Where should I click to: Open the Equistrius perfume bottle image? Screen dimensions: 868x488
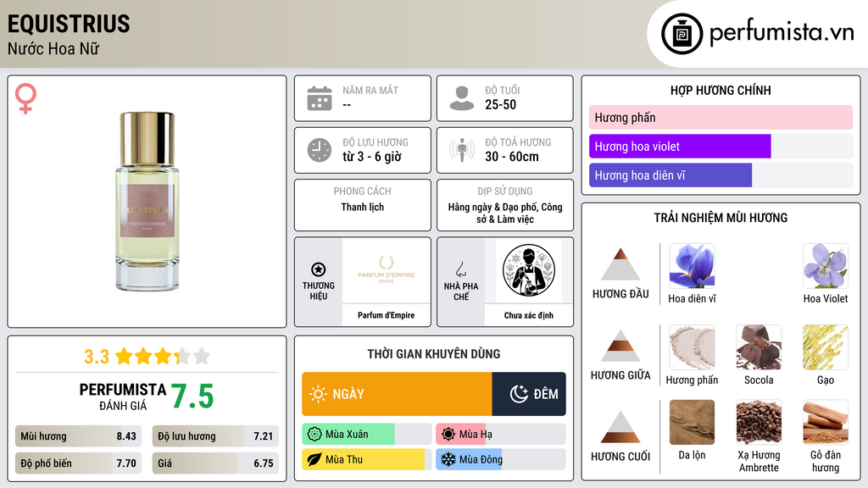pyautogui.click(x=147, y=202)
